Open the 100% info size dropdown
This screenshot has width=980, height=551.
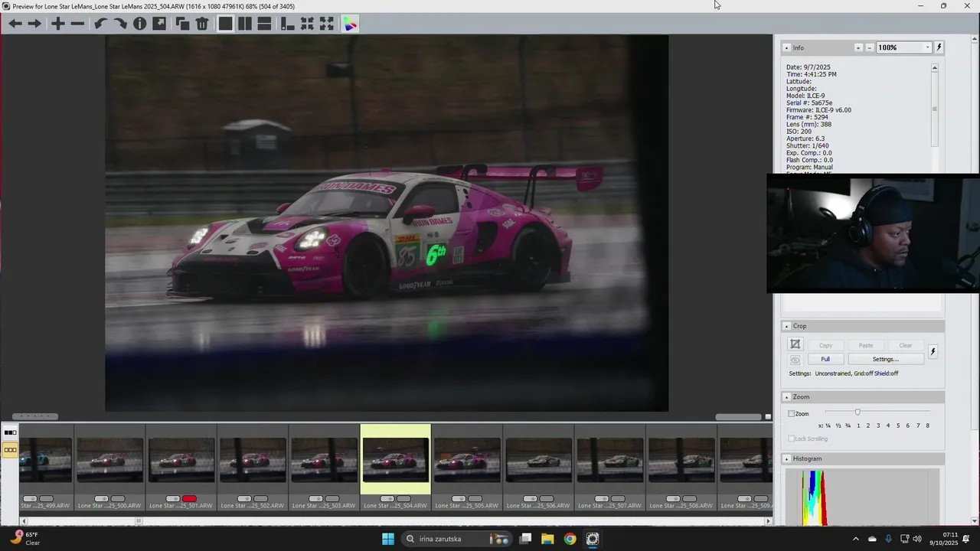(927, 47)
